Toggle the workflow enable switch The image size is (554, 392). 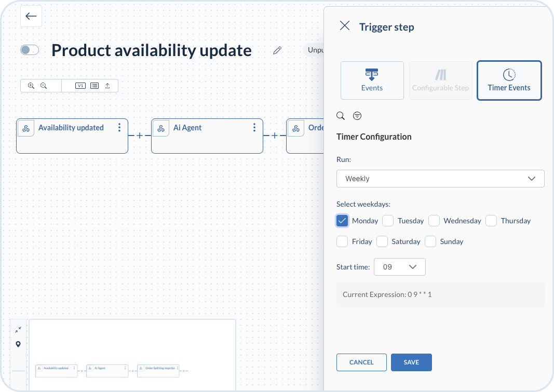click(x=30, y=50)
